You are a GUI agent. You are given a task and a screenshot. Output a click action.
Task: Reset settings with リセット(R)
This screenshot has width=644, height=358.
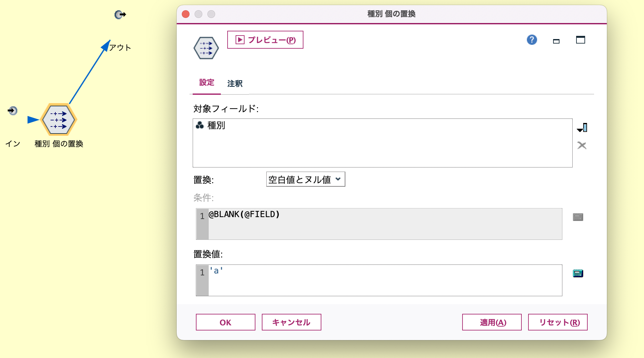[x=558, y=322]
